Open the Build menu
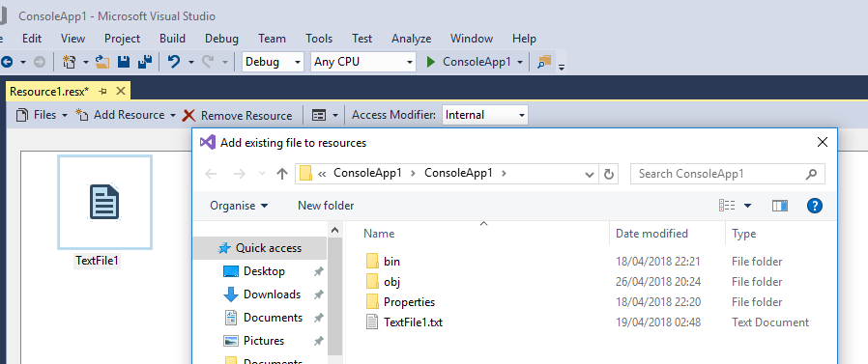The width and height of the screenshot is (868, 364). tap(172, 39)
